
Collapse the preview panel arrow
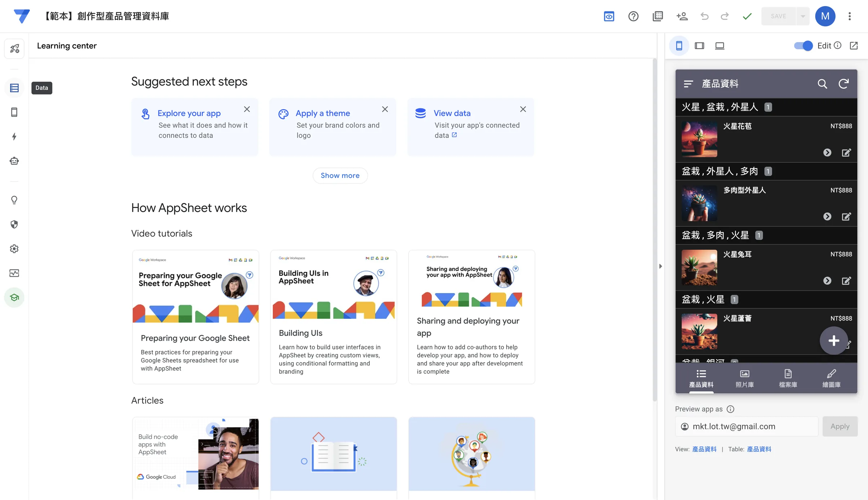(x=660, y=266)
